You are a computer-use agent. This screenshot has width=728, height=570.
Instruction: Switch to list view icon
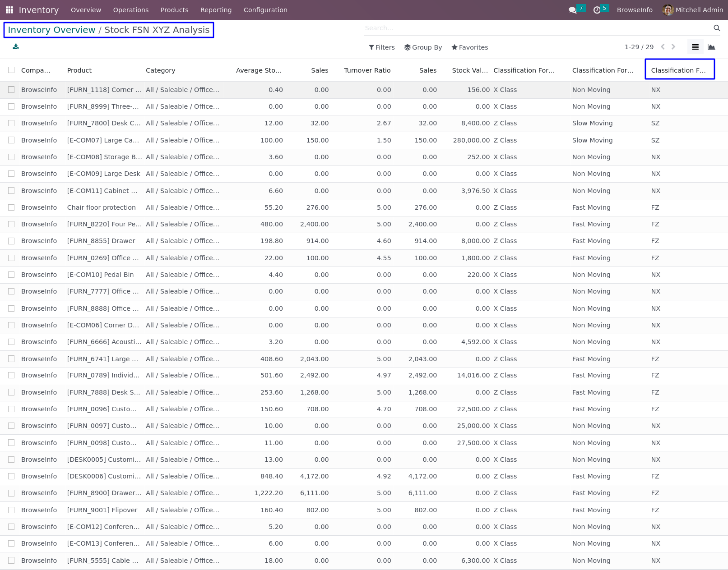[x=695, y=47]
